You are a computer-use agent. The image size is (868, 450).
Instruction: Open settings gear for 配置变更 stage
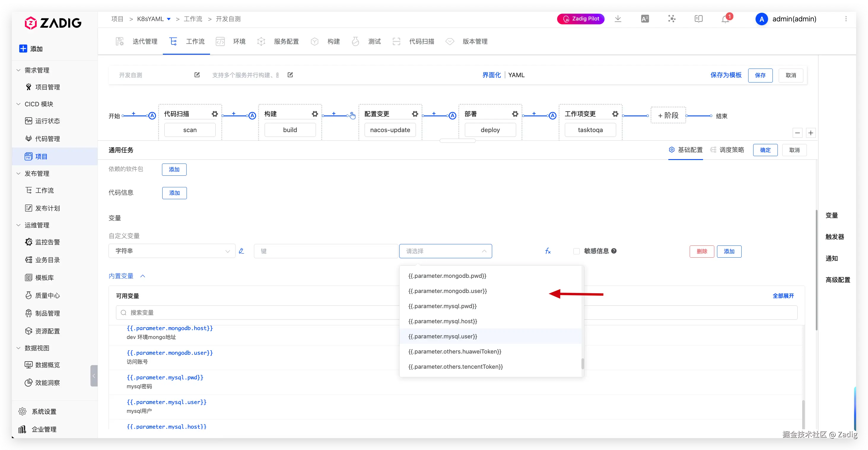click(x=415, y=114)
